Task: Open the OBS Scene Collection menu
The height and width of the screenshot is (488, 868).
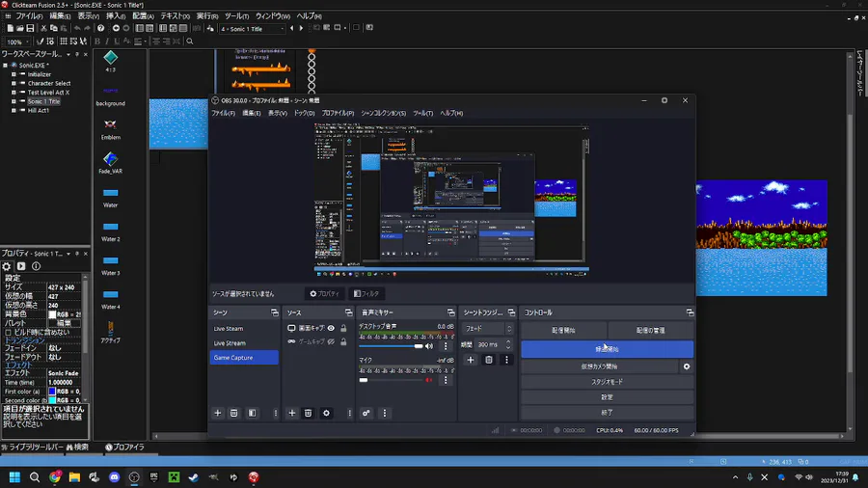Action: click(384, 113)
